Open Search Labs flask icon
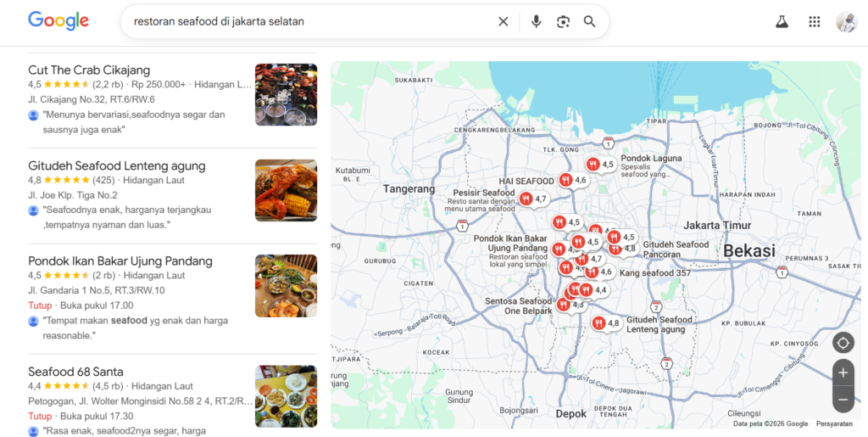This screenshot has height=437, width=868. pyautogui.click(x=782, y=21)
